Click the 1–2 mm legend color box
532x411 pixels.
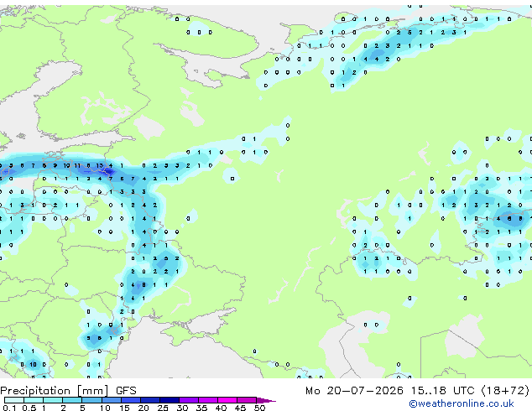pyautogui.click(x=53, y=400)
